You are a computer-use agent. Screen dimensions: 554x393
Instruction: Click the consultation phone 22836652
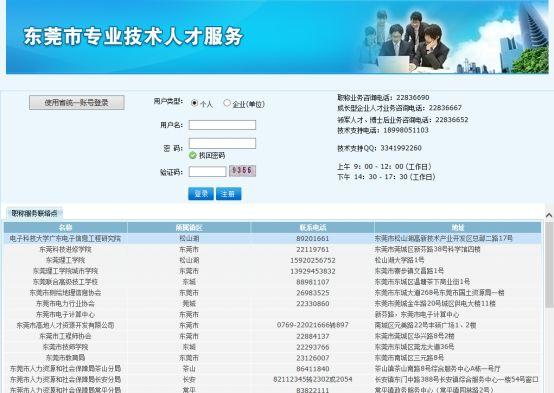click(452, 120)
